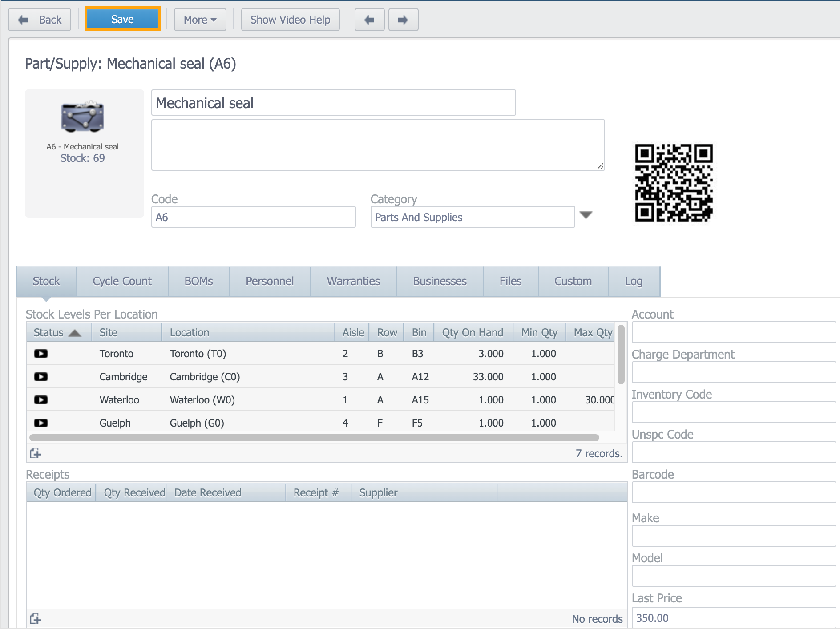The image size is (840, 629).
Task: Expand the Category dropdown arrow
Action: pos(586,215)
